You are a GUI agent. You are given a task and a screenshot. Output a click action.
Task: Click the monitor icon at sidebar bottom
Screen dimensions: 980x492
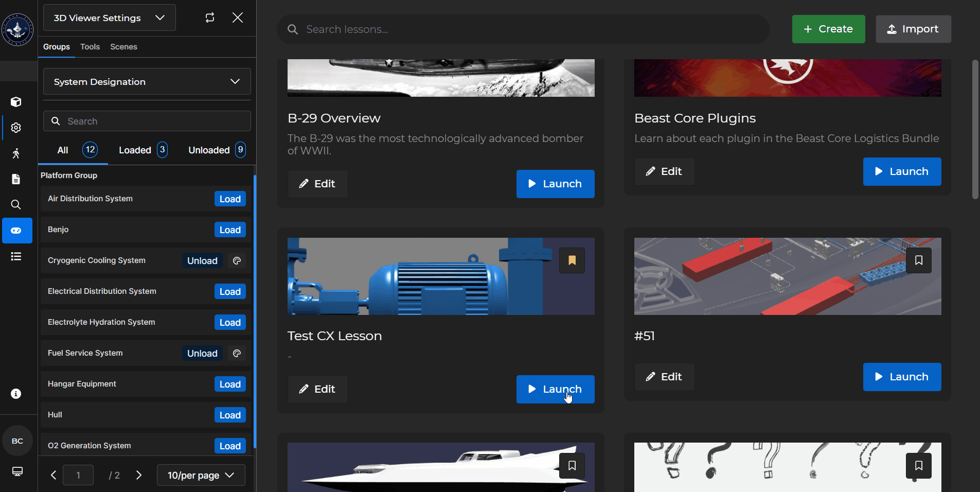17,471
